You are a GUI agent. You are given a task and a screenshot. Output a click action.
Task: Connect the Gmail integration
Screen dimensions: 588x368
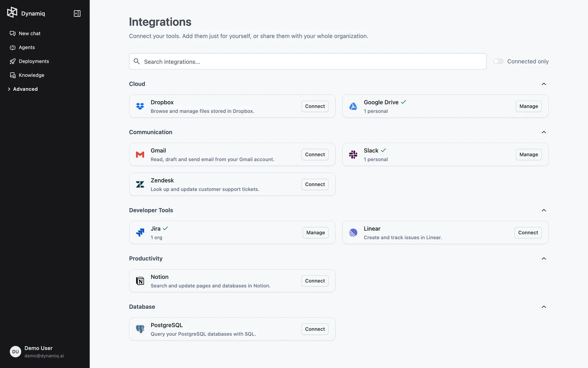click(x=315, y=155)
